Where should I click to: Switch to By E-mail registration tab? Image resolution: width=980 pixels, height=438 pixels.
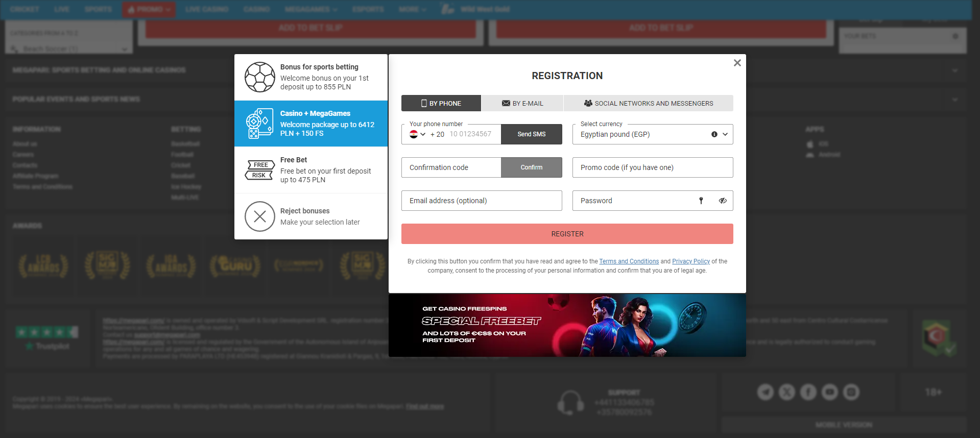tap(522, 103)
